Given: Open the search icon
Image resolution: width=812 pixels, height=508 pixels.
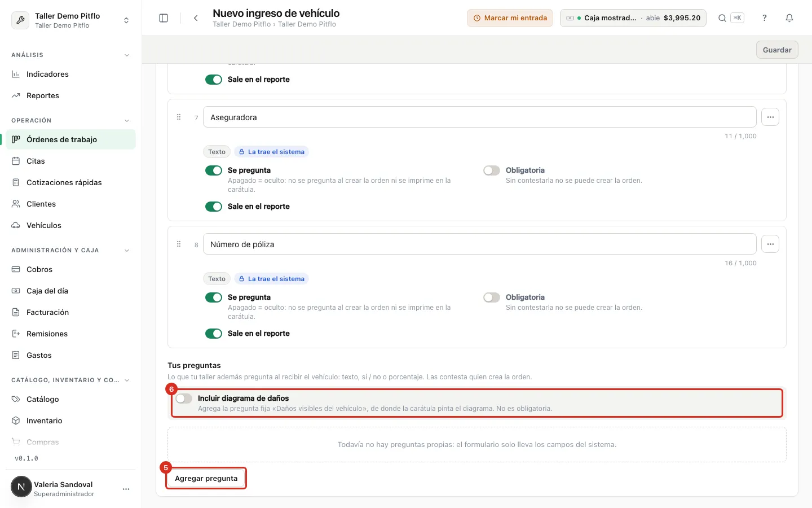Looking at the screenshot, I should (x=722, y=18).
